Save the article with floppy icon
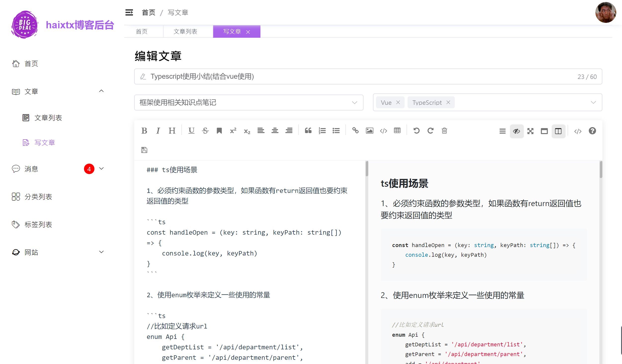The width and height of the screenshot is (622, 364). tap(144, 150)
